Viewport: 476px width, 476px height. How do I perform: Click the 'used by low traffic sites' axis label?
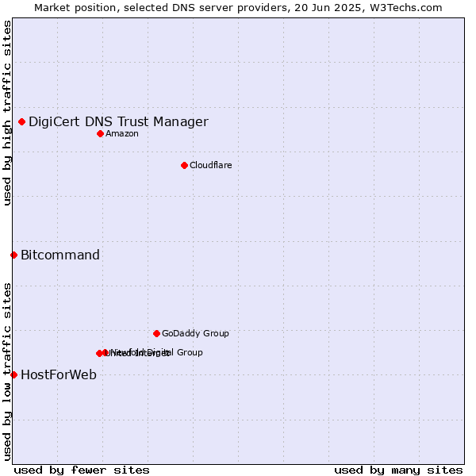7,372
